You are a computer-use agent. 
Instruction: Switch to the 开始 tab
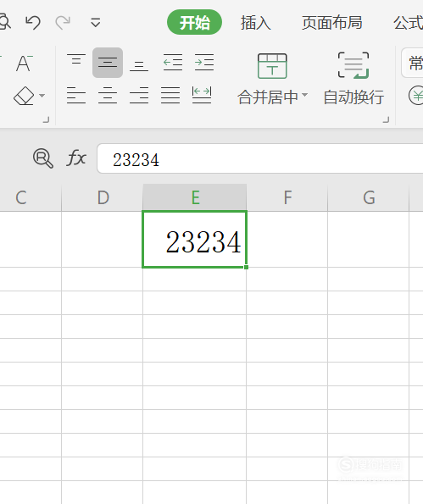pyautogui.click(x=194, y=23)
